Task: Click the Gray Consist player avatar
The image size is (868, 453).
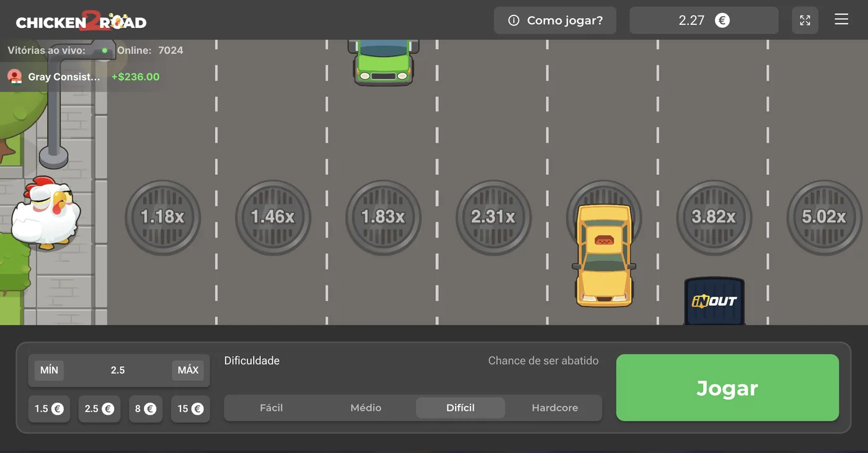Action: [x=15, y=77]
